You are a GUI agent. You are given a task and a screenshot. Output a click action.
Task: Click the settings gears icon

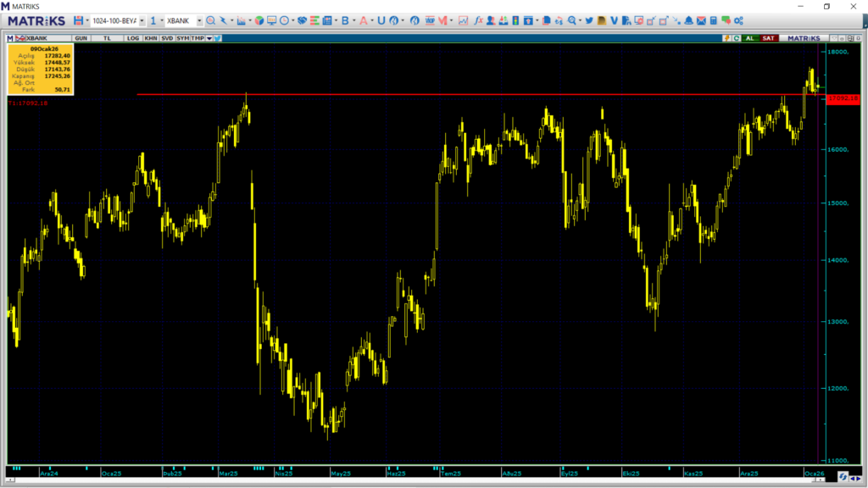(737, 20)
